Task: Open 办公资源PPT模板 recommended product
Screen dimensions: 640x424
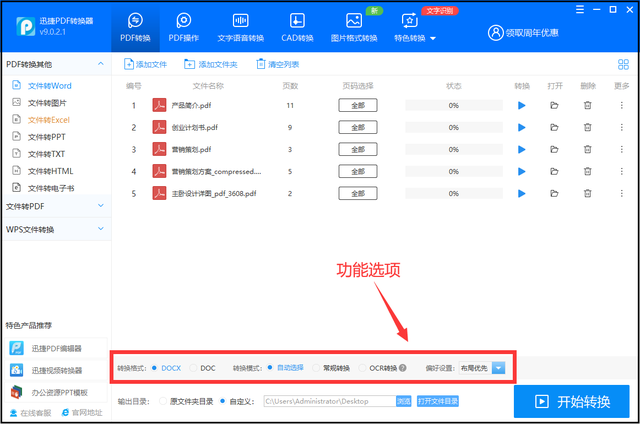Action: pos(56,393)
